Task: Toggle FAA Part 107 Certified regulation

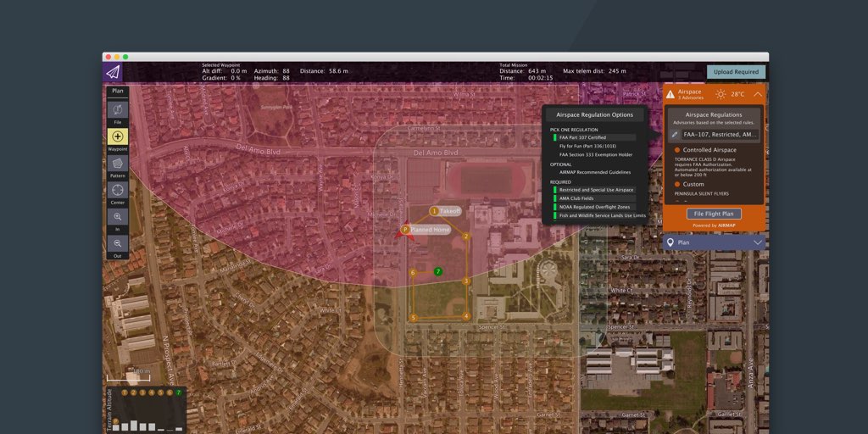Action: point(593,137)
